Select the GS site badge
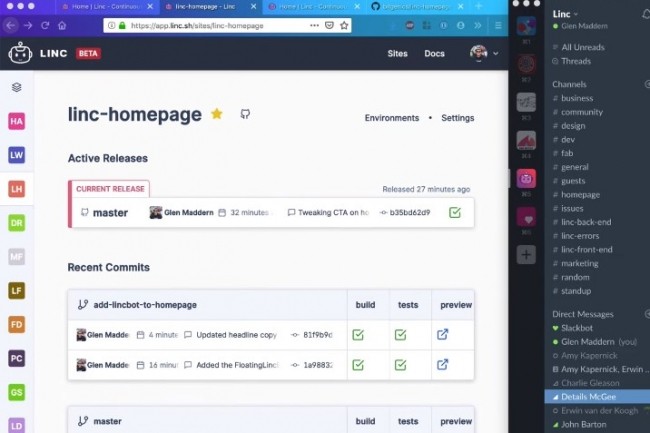 17,392
